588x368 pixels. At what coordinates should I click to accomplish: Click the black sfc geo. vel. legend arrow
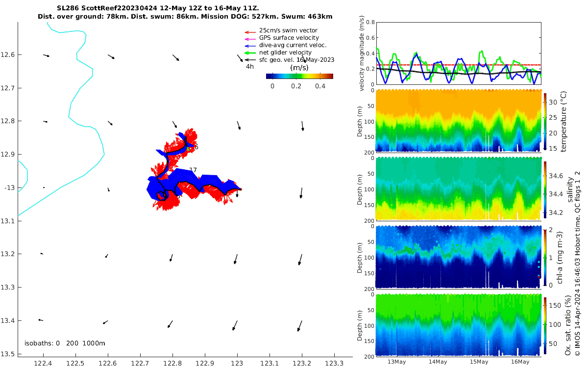click(x=250, y=59)
